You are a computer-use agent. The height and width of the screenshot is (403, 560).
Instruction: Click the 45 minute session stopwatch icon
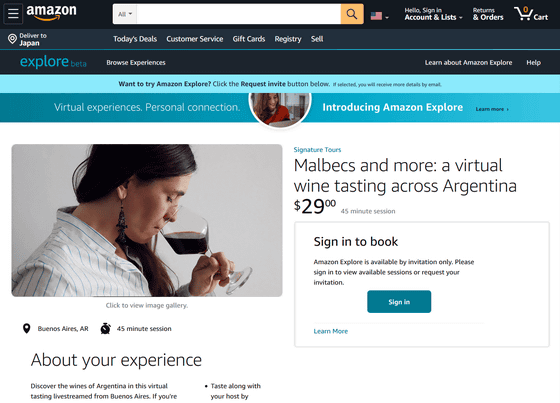105,328
